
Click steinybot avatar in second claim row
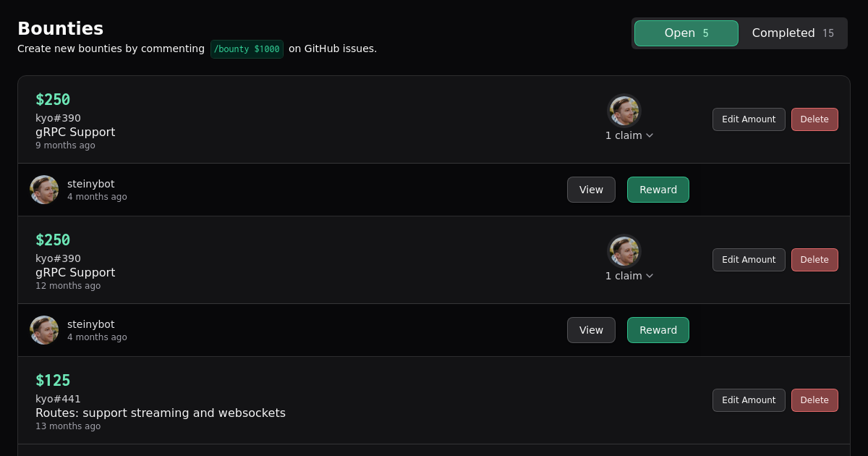(44, 330)
